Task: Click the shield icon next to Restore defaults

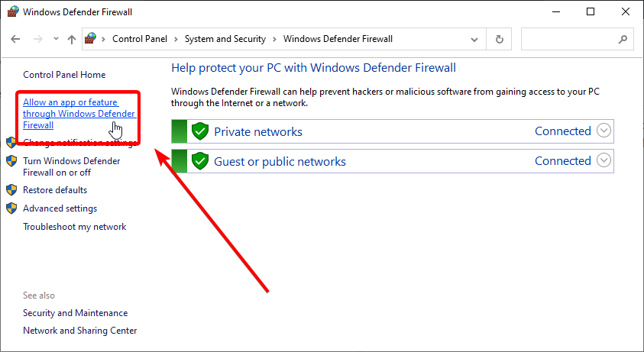Action: [x=11, y=190]
